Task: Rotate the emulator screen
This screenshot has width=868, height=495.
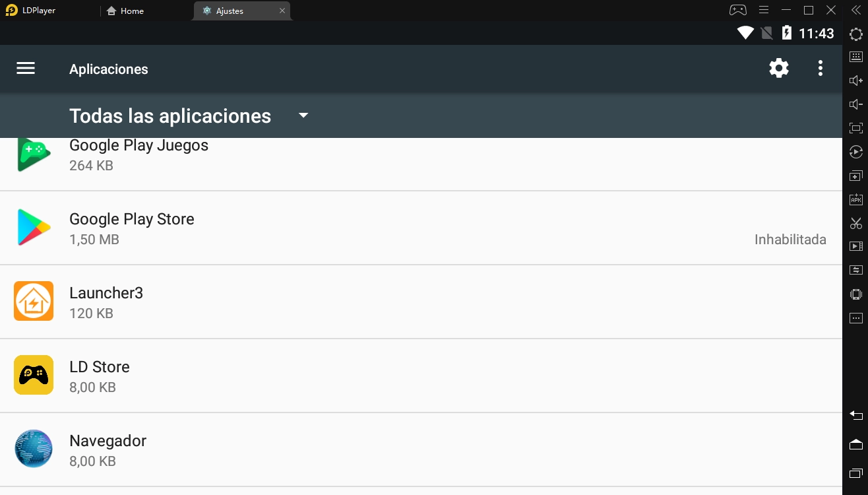Action: click(855, 152)
